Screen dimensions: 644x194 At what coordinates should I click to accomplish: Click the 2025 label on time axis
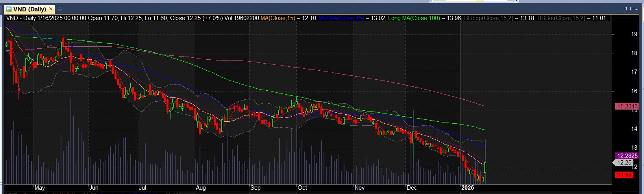[x=468, y=188]
